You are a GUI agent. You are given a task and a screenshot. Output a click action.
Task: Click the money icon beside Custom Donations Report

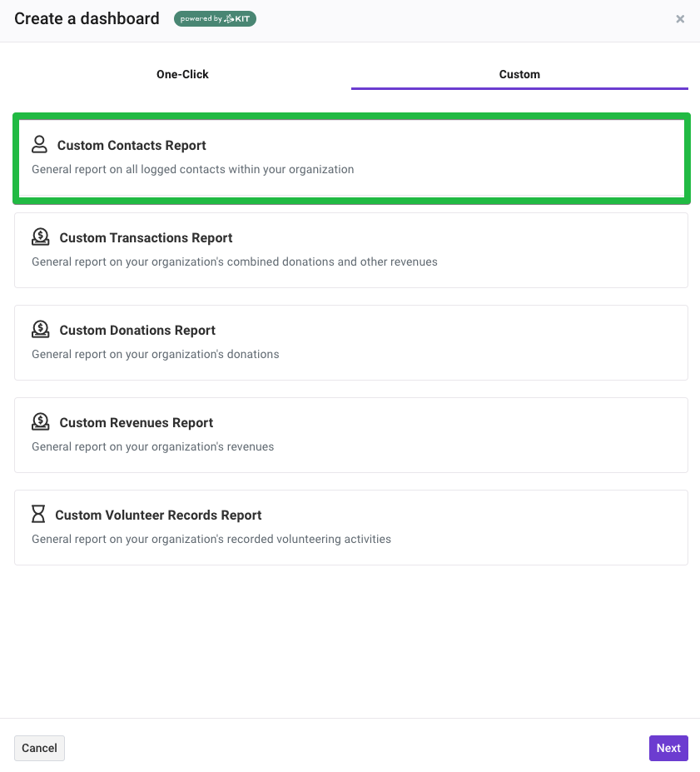coord(40,330)
